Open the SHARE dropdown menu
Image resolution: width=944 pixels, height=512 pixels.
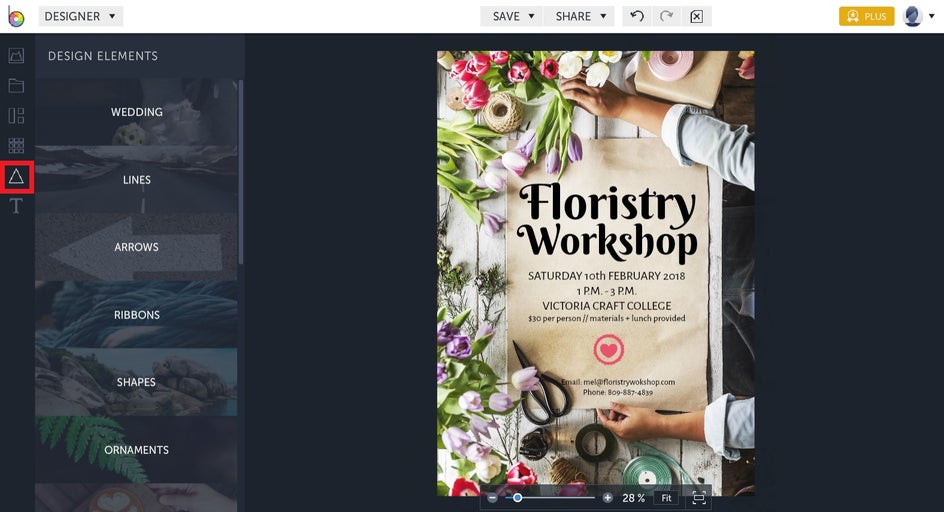tap(580, 16)
